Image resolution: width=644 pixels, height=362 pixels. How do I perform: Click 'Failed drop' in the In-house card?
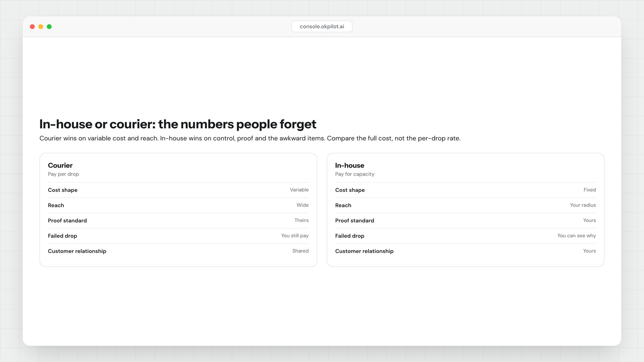[x=350, y=236]
